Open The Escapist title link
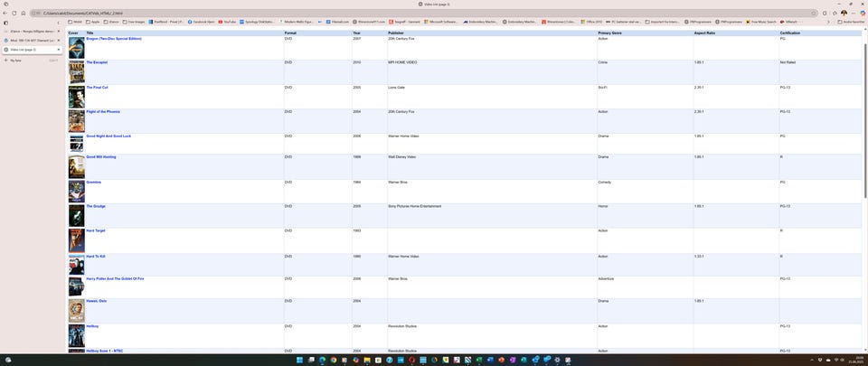 [x=97, y=62]
